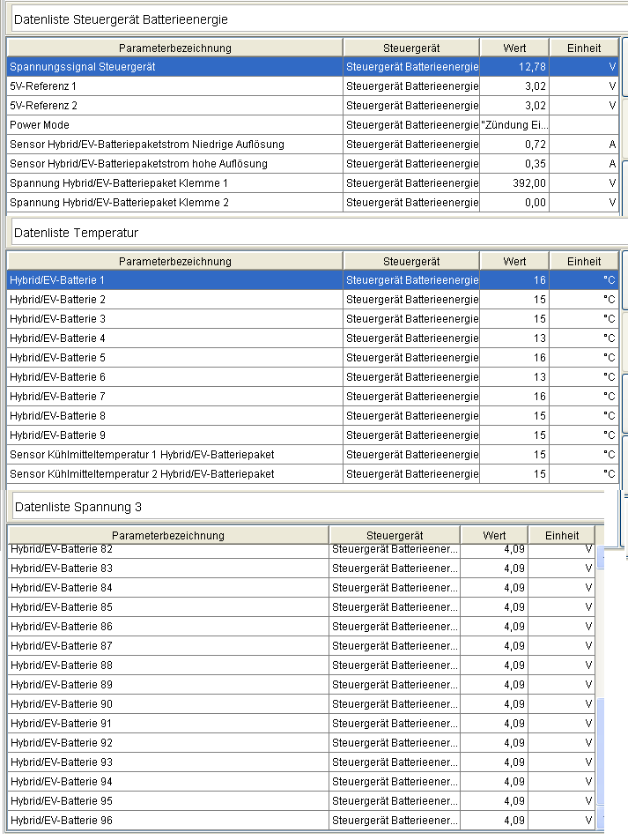Click Parameterbezeichnung header in Temperatur table
The height and width of the screenshot is (840, 628).
174,261
